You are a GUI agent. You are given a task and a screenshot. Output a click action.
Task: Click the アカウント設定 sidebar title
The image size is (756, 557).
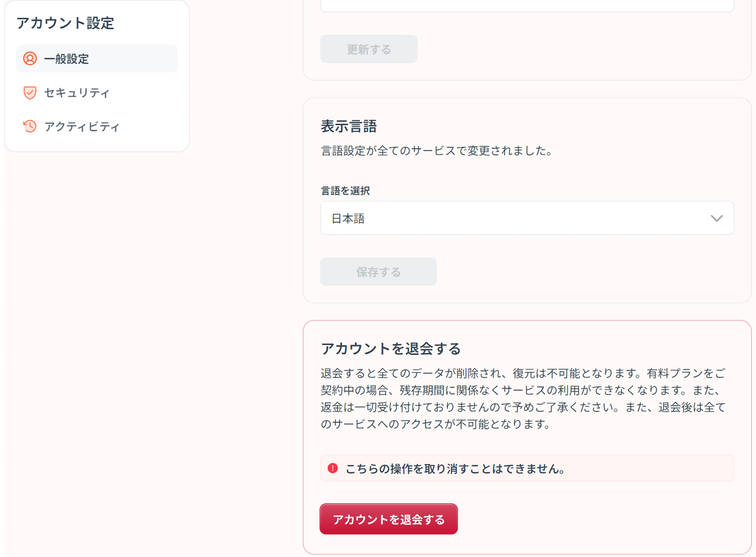[65, 23]
